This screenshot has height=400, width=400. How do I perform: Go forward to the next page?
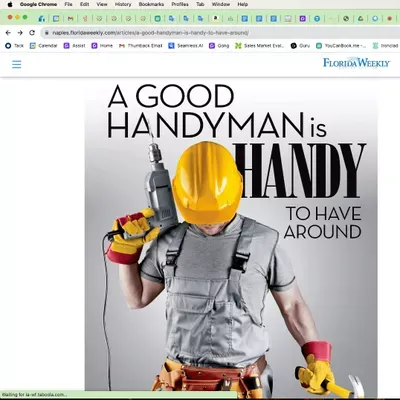20,33
